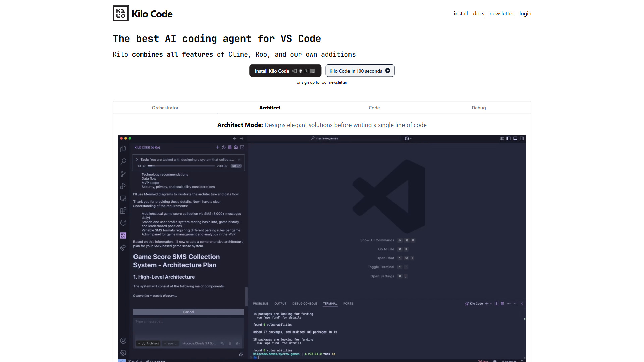Open the Manage gear in the activity bar

(x=123, y=353)
